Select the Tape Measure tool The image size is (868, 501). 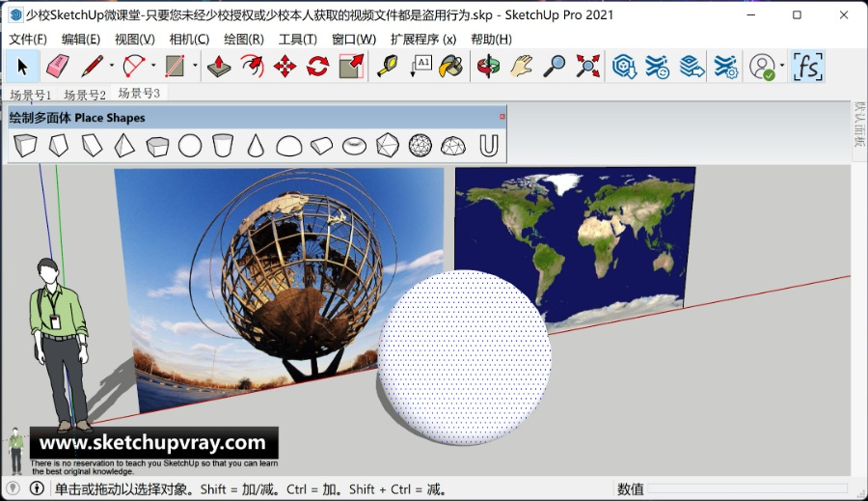(x=388, y=67)
